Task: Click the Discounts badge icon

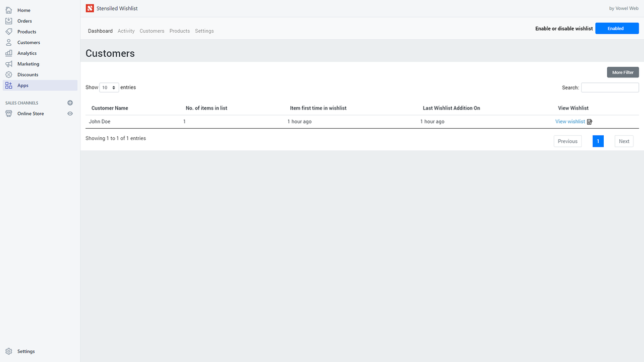Action: click(x=9, y=74)
